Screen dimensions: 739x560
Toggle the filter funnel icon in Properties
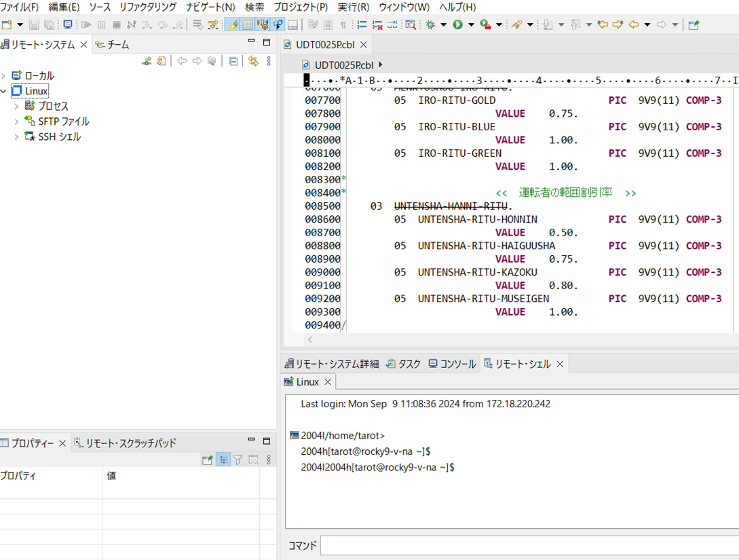[238, 460]
